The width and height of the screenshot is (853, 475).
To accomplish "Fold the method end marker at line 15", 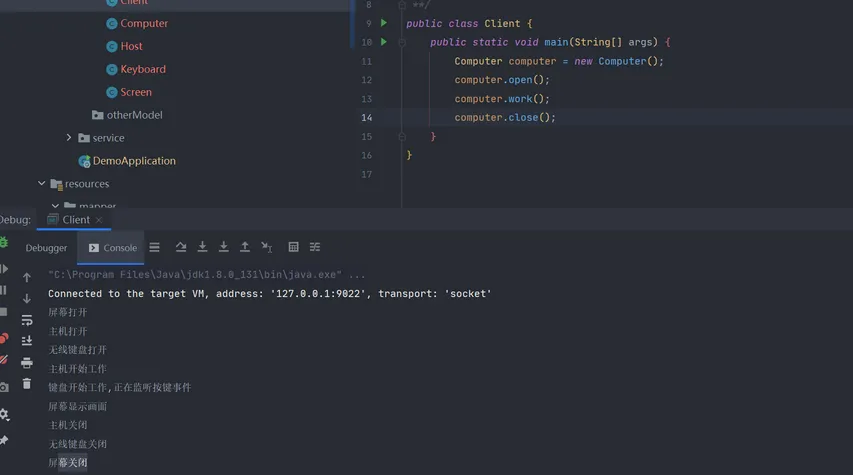I will [x=402, y=137].
